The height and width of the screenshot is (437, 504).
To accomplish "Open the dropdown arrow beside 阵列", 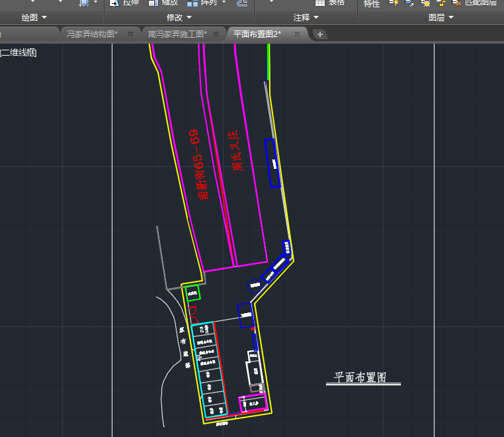I will pyautogui.click(x=224, y=3).
